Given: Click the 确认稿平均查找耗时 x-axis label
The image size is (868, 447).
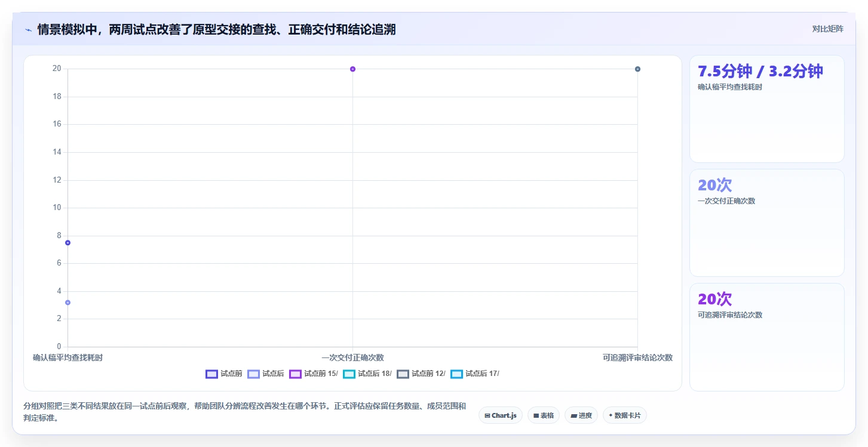Looking at the screenshot, I should click(68, 357).
